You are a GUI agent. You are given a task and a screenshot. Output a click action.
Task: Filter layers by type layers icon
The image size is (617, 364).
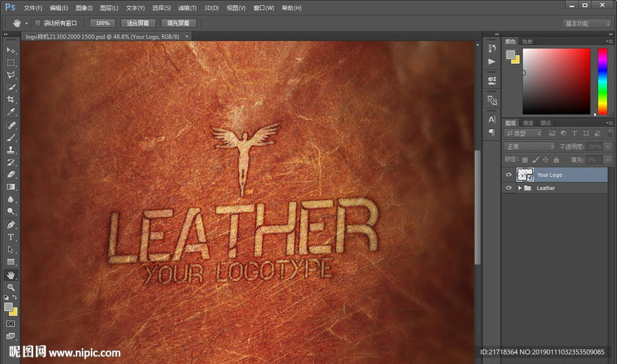574,133
